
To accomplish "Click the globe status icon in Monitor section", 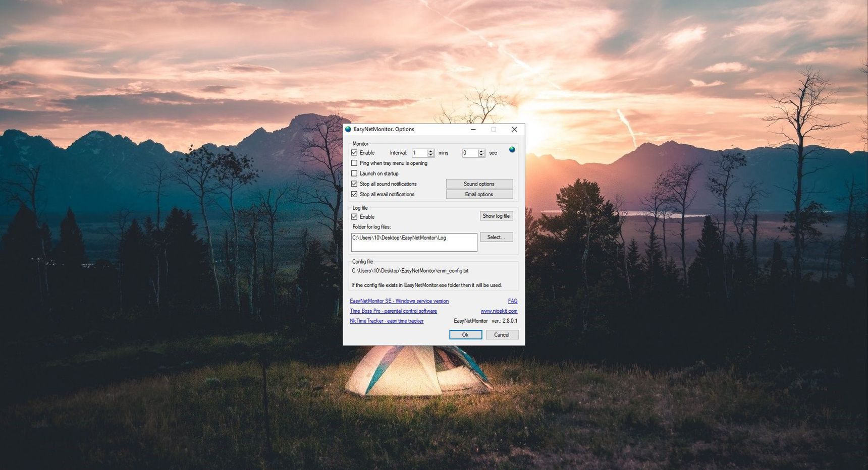I will coord(512,150).
